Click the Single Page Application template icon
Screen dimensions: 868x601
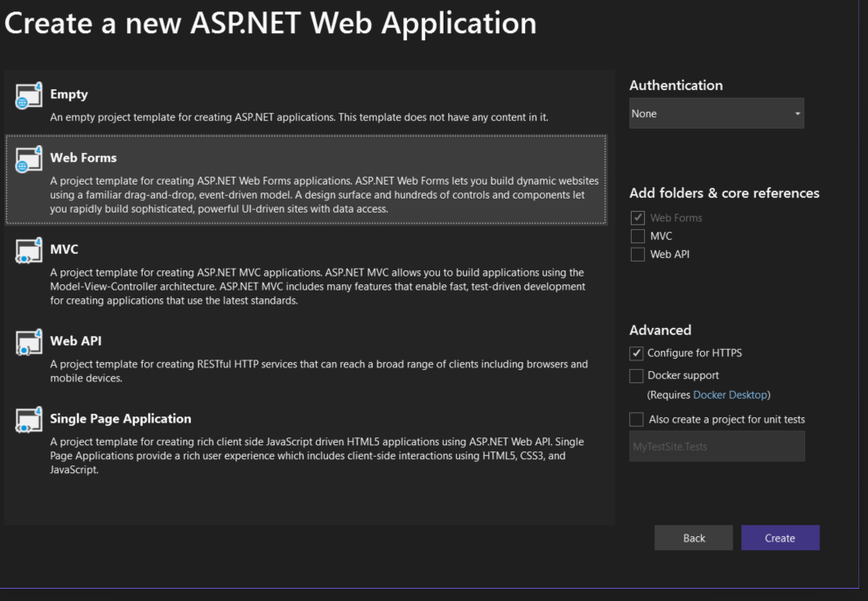tap(29, 420)
